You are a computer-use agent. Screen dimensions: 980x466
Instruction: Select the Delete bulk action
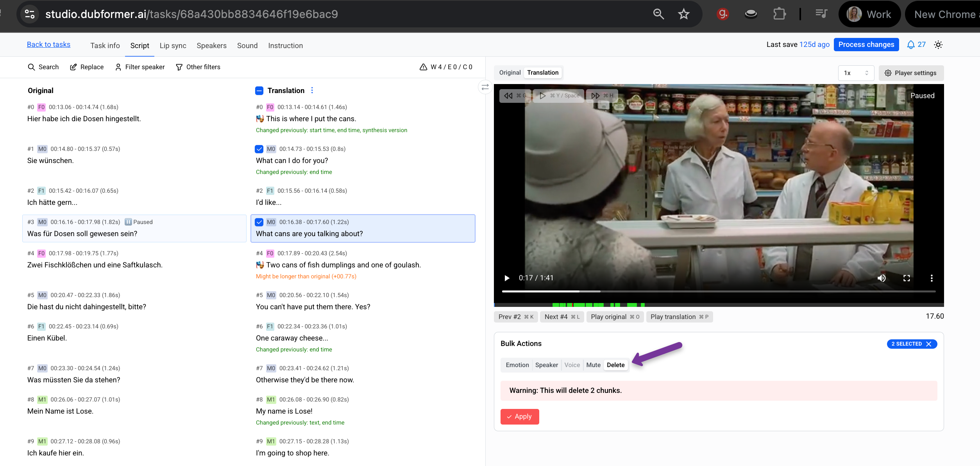coord(615,365)
